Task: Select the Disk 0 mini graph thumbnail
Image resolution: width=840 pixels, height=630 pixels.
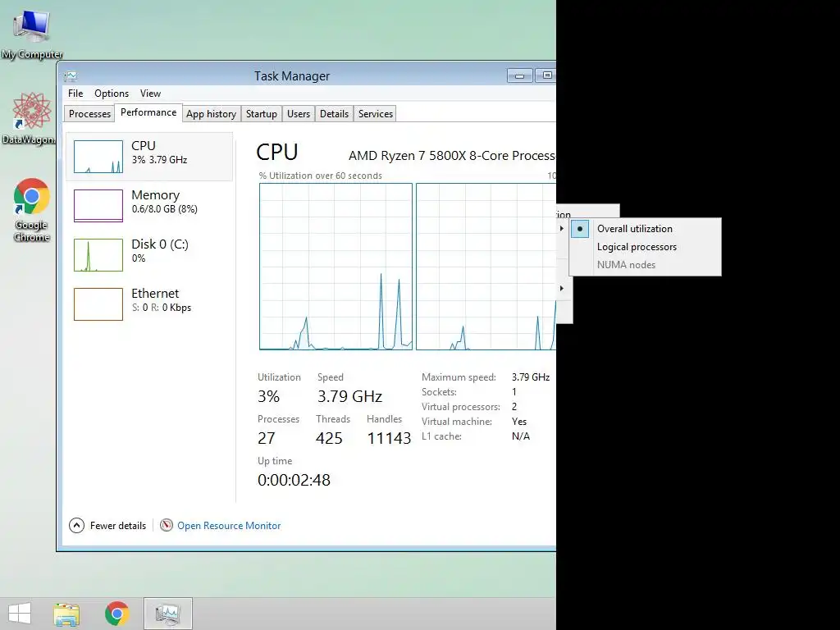Action: click(98, 255)
